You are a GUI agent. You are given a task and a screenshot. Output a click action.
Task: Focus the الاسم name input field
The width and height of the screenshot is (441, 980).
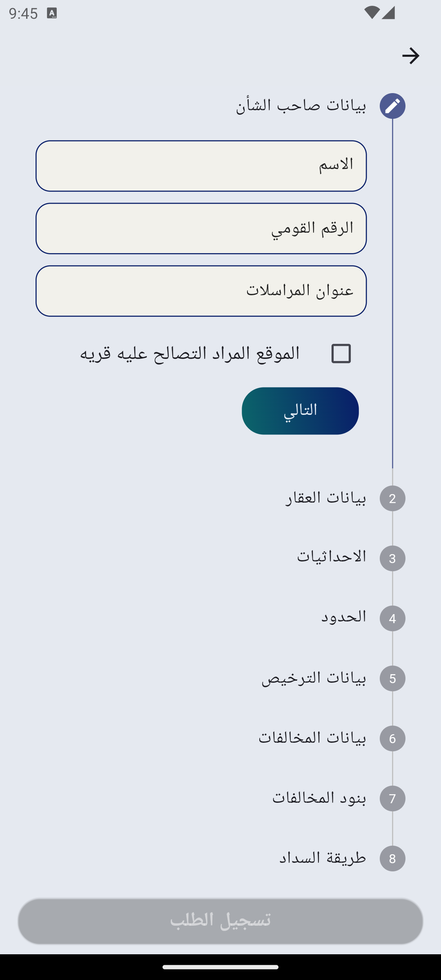point(201,166)
